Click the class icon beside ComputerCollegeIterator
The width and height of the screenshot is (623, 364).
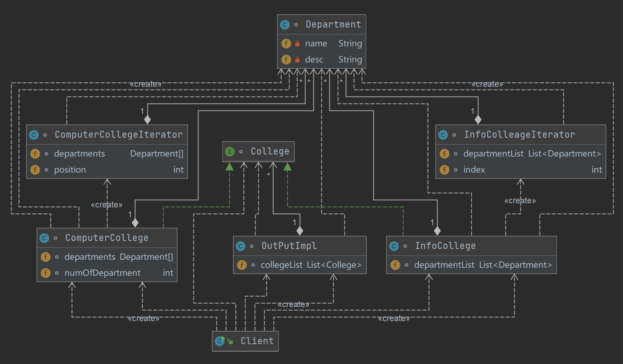[34, 135]
